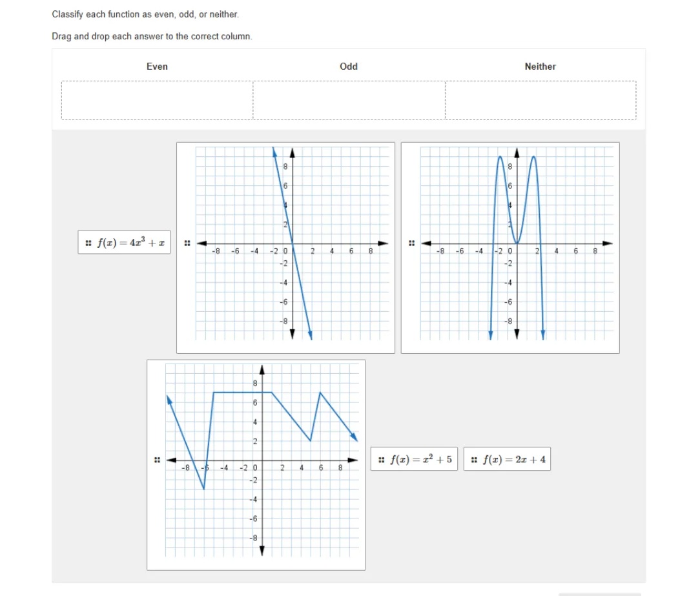
Task: Select the W-shaped parabola graph
Action: (510, 247)
